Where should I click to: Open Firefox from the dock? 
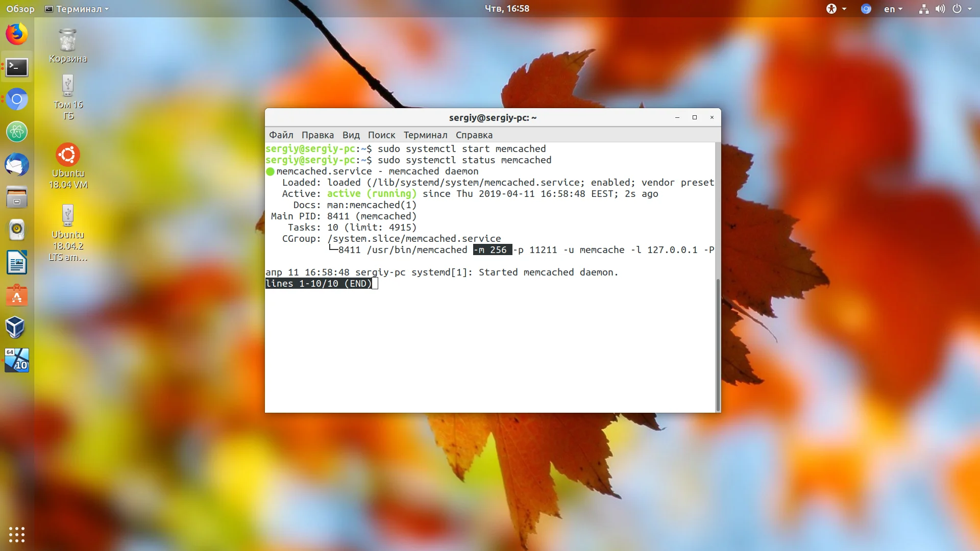(16, 34)
